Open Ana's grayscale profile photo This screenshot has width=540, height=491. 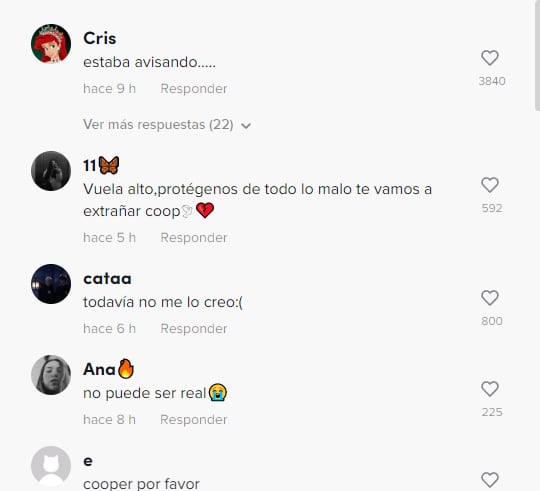[x=51, y=375]
